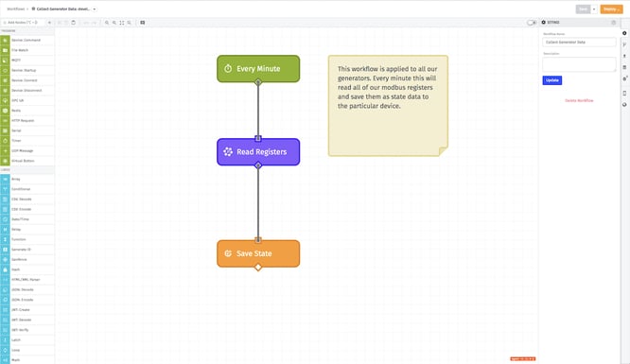The width and height of the screenshot is (630, 364).
Task: Open the storage icon in right sidebar
Action: pos(624,67)
